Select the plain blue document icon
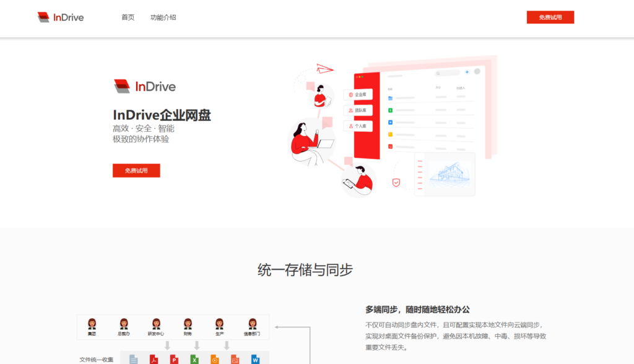 (x=134, y=359)
